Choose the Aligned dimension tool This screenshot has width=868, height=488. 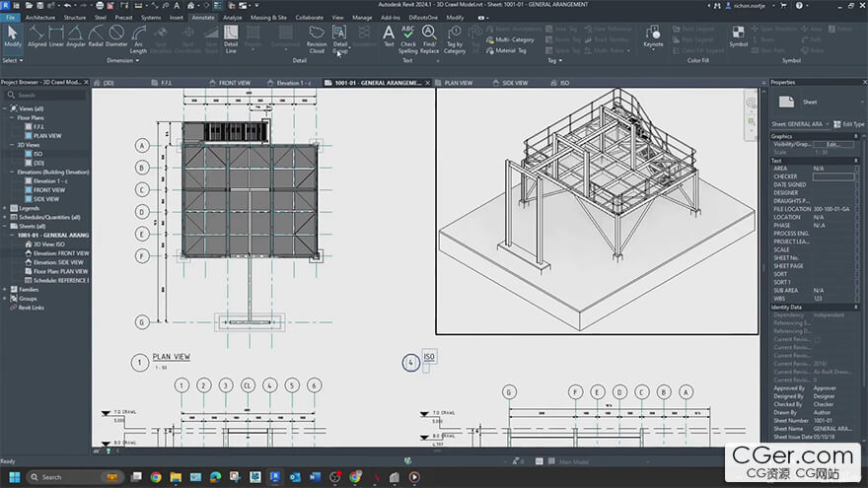coord(37,35)
